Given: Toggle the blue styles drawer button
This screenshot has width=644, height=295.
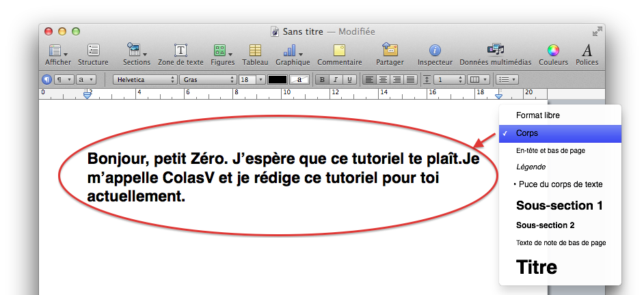Looking at the screenshot, I should pos(47,80).
